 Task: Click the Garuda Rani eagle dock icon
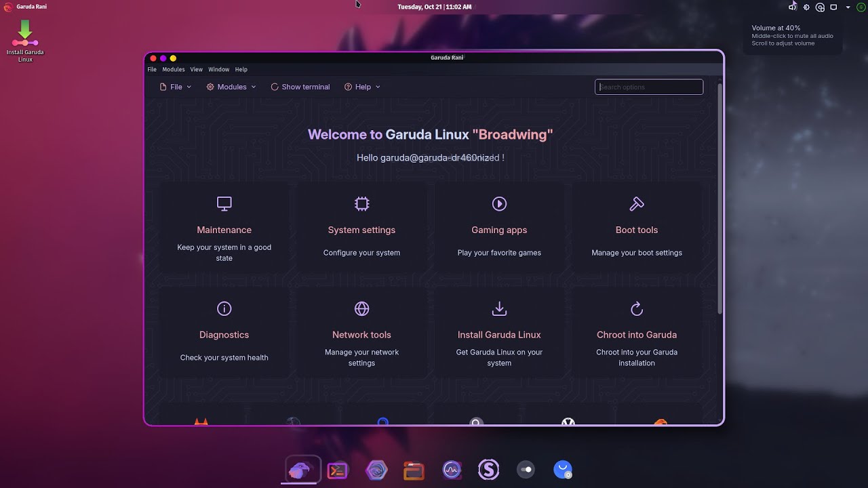(300, 469)
